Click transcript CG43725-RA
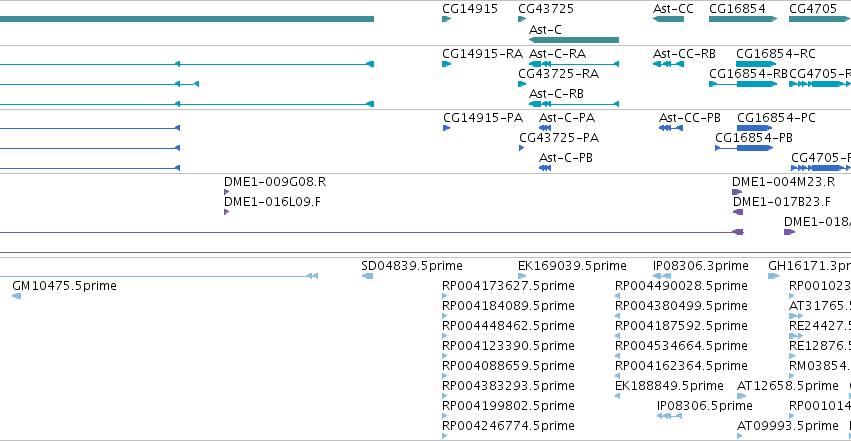This screenshot has width=851, height=441. pyautogui.click(x=522, y=84)
